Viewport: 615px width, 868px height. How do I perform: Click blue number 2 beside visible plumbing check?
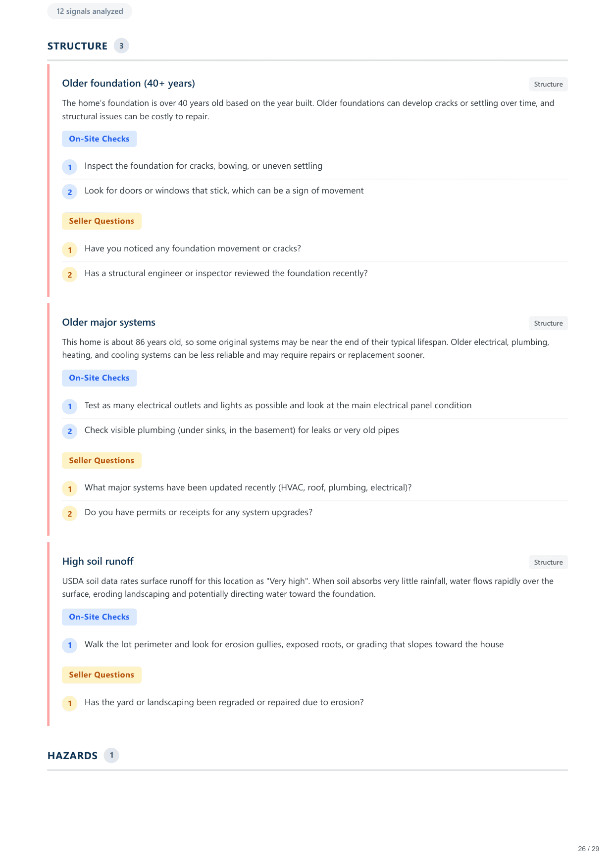[x=70, y=432]
